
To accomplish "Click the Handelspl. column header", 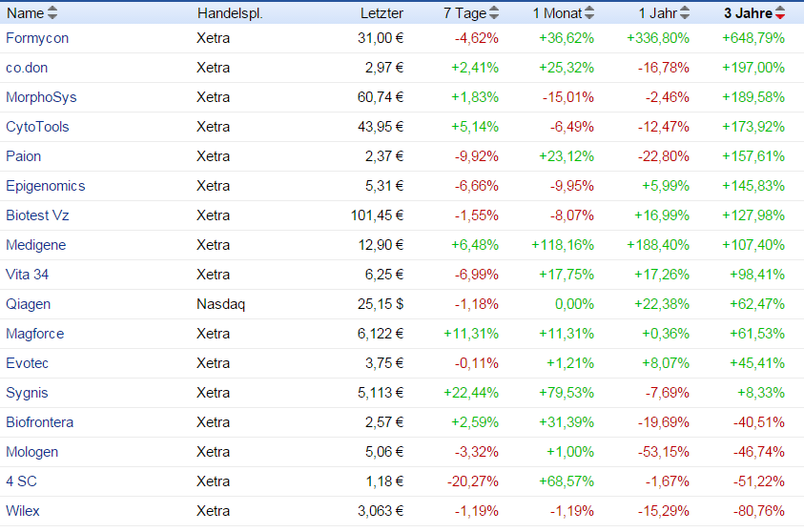I will (x=230, y=13).
